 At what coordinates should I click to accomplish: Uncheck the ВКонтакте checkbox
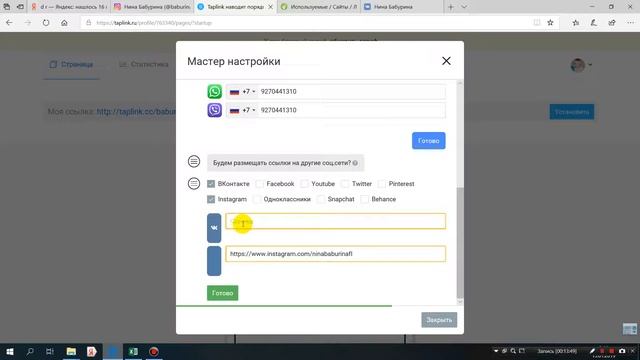click(x=211, y=184)
